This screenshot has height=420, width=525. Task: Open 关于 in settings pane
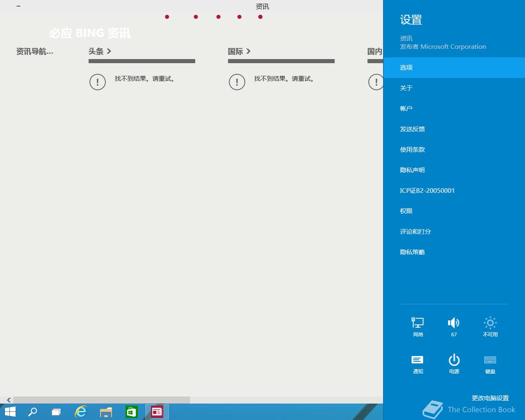(454, 88)
